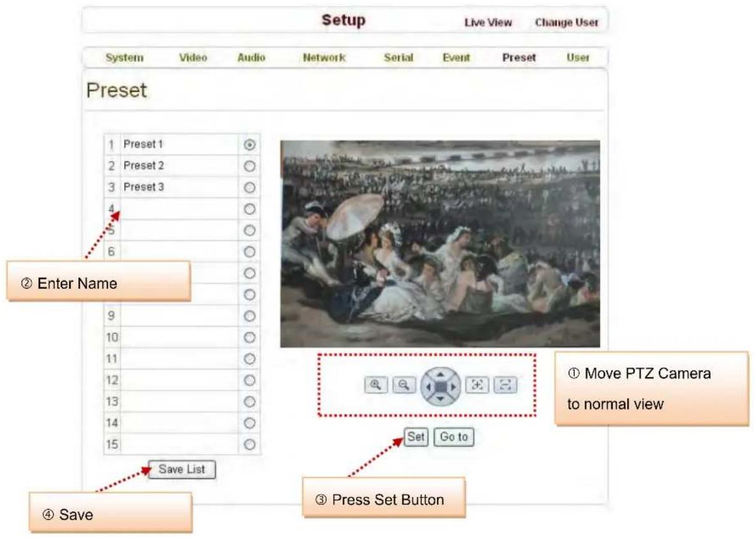The width and height of the screenshot is (756, 537).
Task: Click the Go to button
Action: (x=453, y=437)
